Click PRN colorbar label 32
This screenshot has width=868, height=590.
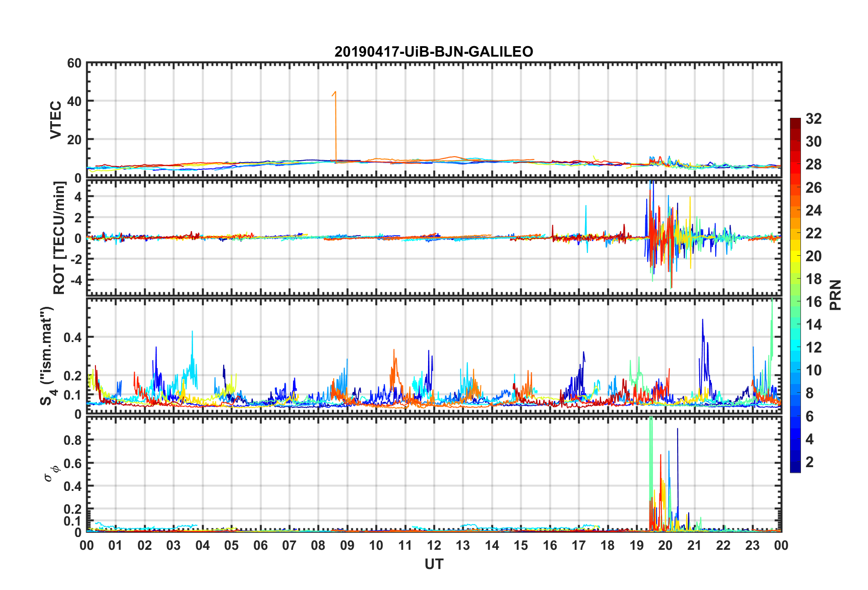pos(814,119)
